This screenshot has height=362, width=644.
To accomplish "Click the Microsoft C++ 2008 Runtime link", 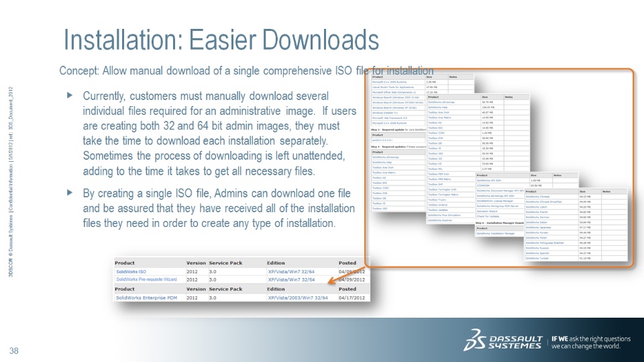I will (x=389, y=123).
